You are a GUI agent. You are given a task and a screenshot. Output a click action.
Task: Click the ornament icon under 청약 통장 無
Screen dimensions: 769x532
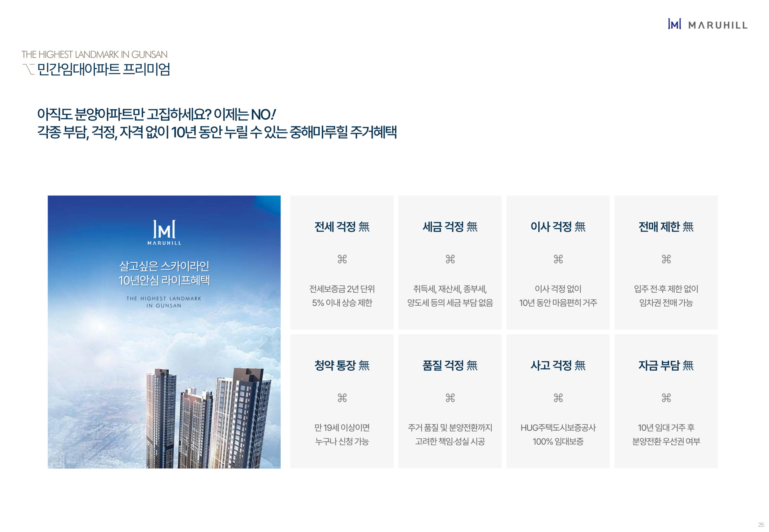342,398
